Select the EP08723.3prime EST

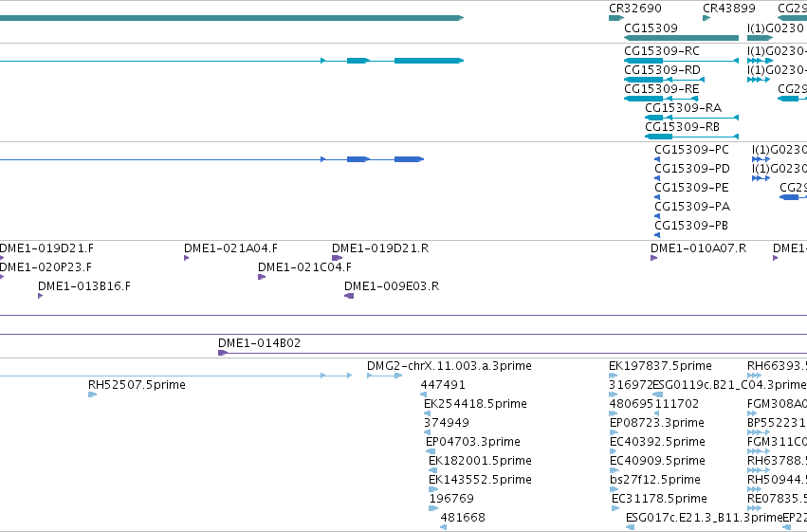pos(657,424)
